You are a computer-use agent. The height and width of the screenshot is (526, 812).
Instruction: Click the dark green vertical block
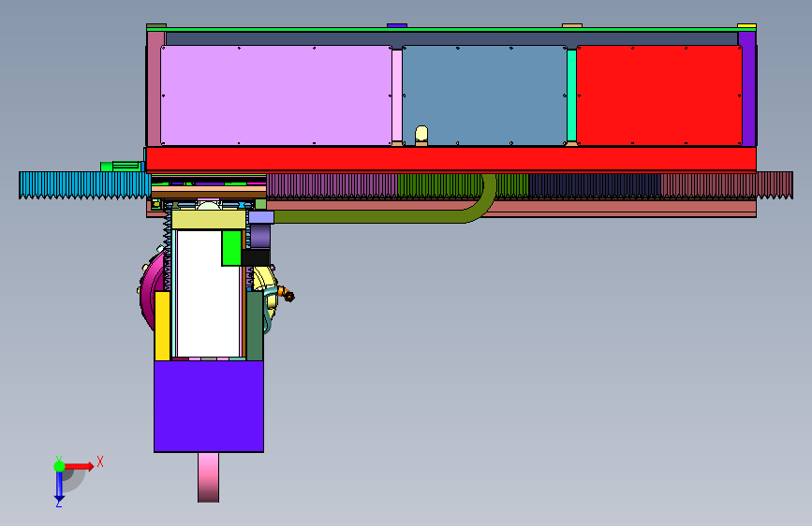pos(255,326)
